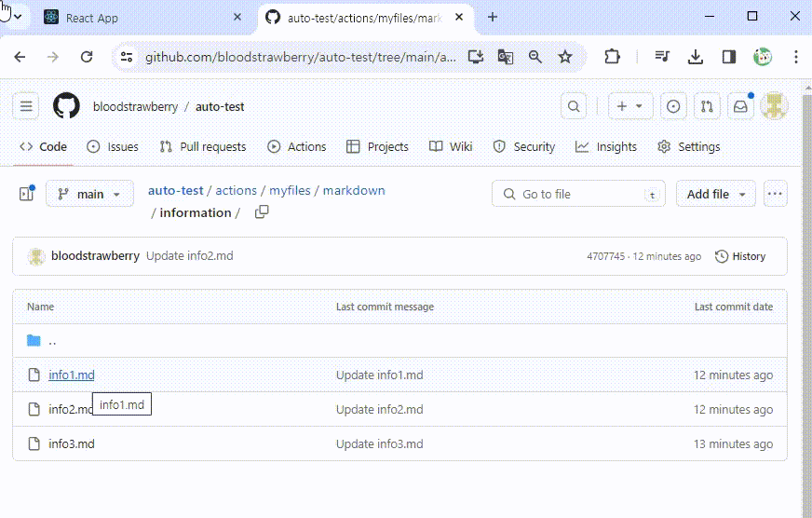
Task: Open the Create new plus dropdown
Action: (x=630, y=106)
